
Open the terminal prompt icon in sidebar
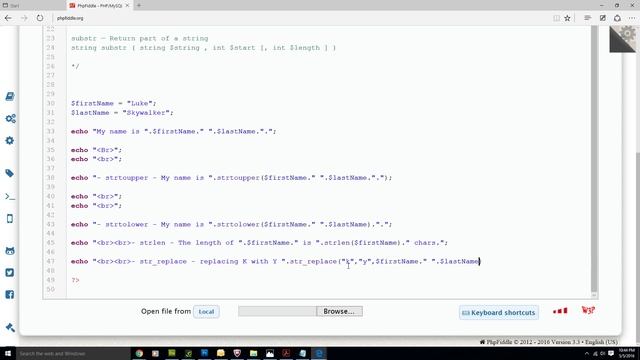coord(10,196)
